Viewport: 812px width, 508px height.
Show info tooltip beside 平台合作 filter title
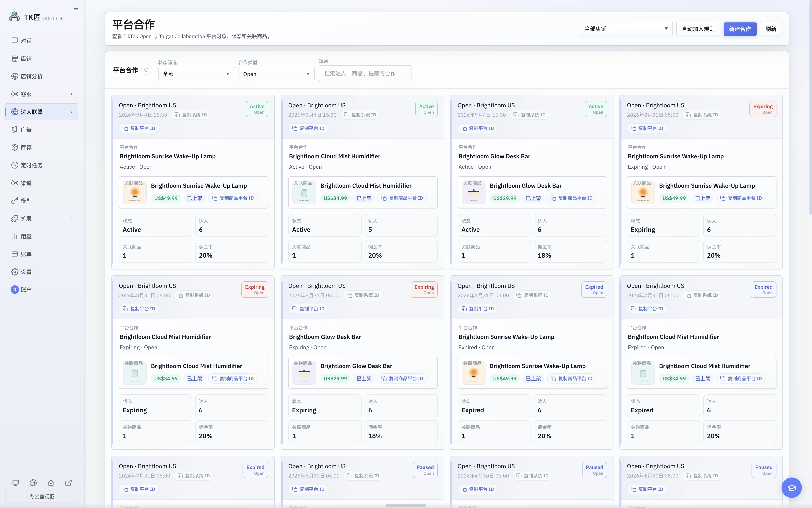(x=146, y=70)
